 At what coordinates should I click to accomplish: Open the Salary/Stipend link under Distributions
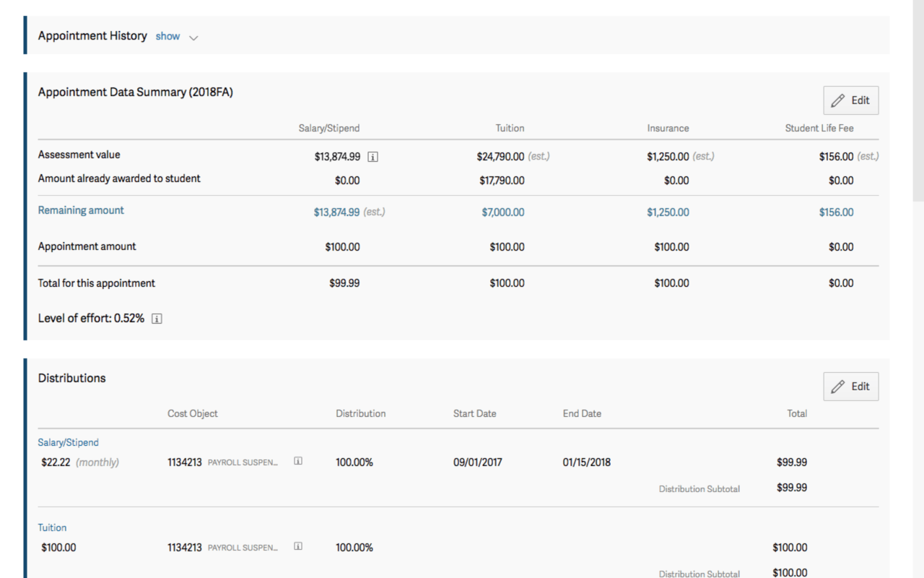[x=68, y=442]
